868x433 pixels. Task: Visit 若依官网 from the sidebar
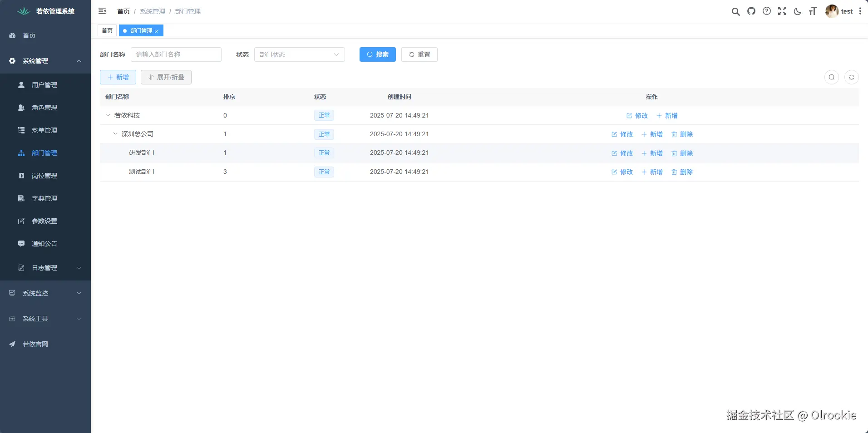coord(45,344)
